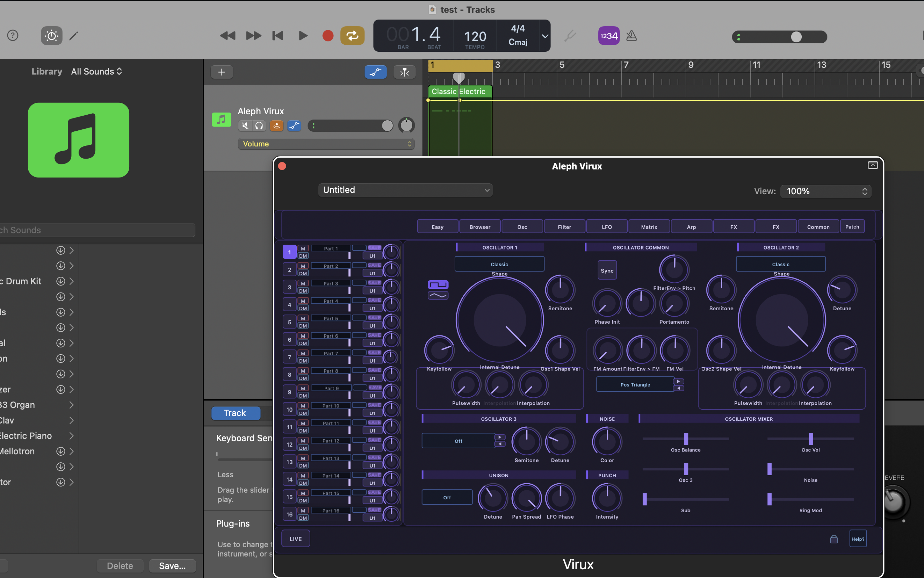Viewport: 924px width, 578px height.
Task: Start recording with the red Record button
Action: point(328,36)
